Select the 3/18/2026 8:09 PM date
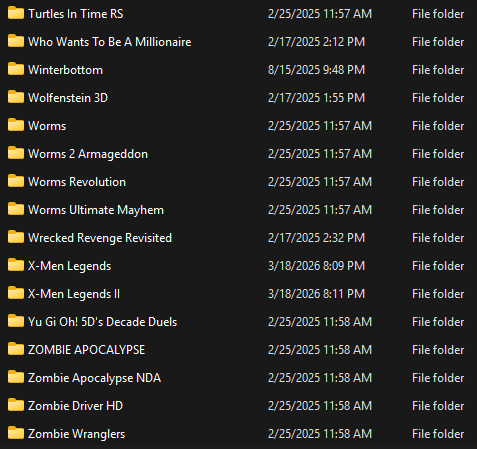Screen dimensions: 477x449 (x=316, y=266)
